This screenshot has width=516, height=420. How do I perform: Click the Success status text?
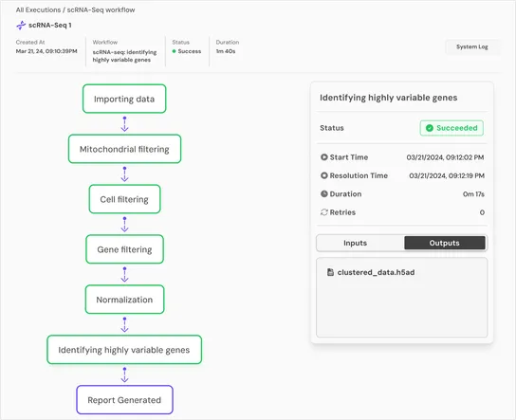click(190, 51)
